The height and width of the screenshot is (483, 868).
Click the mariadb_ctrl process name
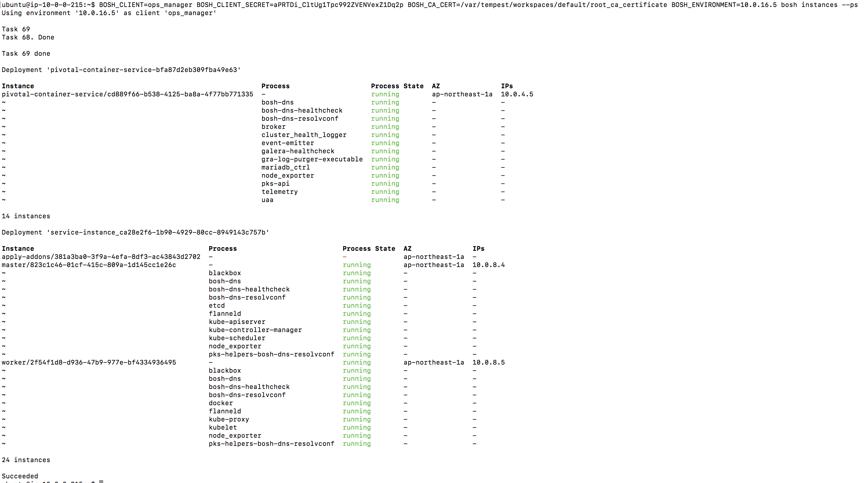285,168
